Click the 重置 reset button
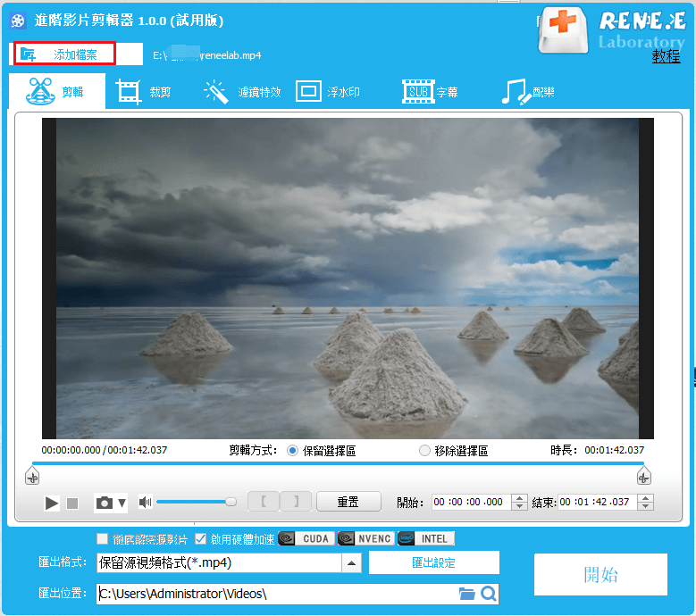Viewport: 696px width, 616px height. (348, 502)
